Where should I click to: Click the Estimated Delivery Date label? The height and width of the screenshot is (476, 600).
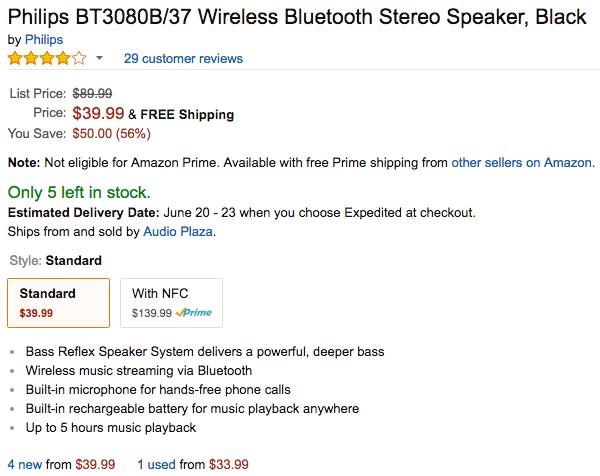point(83,212)
